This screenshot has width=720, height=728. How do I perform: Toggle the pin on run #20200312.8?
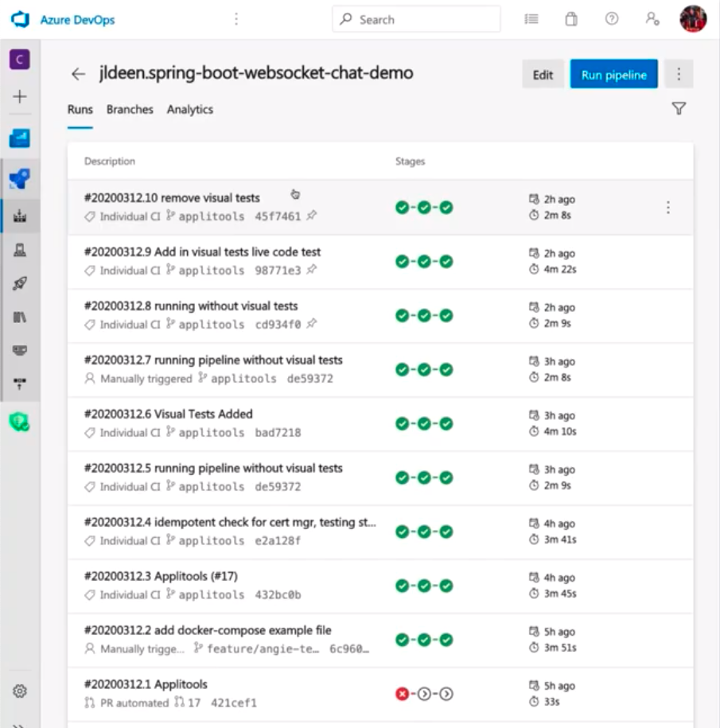(x=312, y=324)
